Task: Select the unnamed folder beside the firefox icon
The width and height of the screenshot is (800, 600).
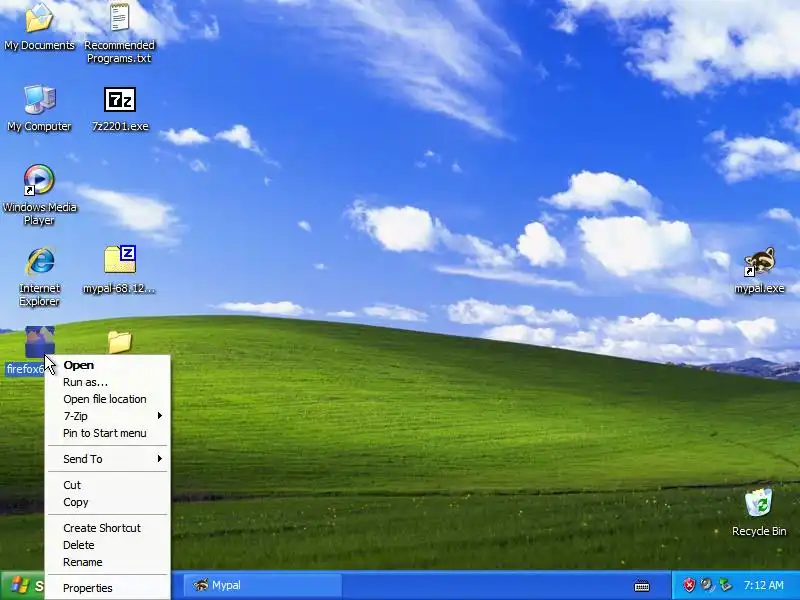Action: [x=120, y=342]
